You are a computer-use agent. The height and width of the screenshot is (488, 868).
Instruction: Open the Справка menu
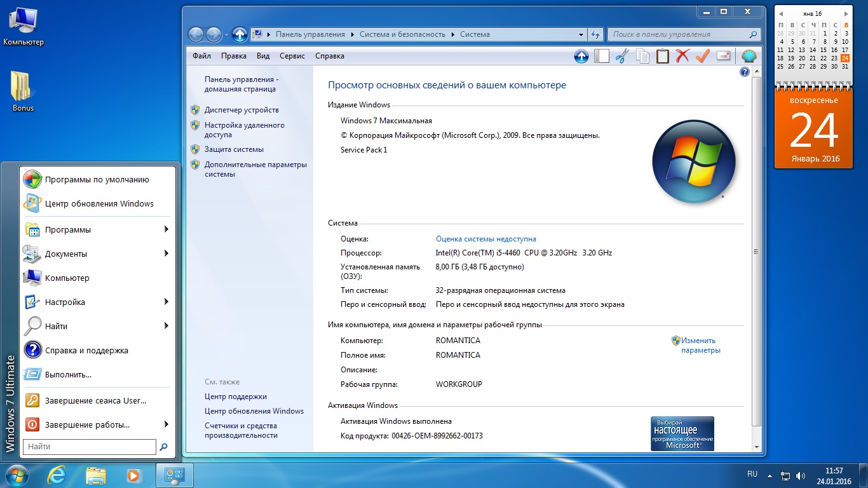point(330,56)
